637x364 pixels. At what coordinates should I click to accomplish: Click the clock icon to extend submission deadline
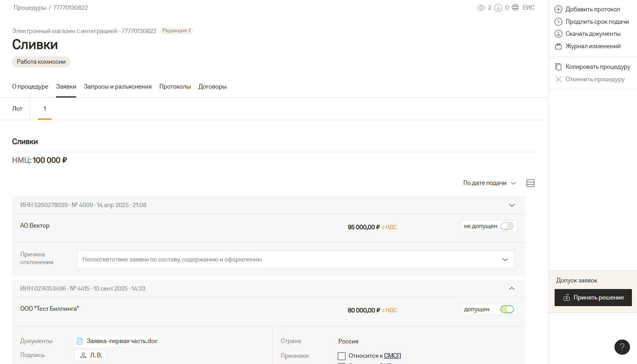coord(558,22)
